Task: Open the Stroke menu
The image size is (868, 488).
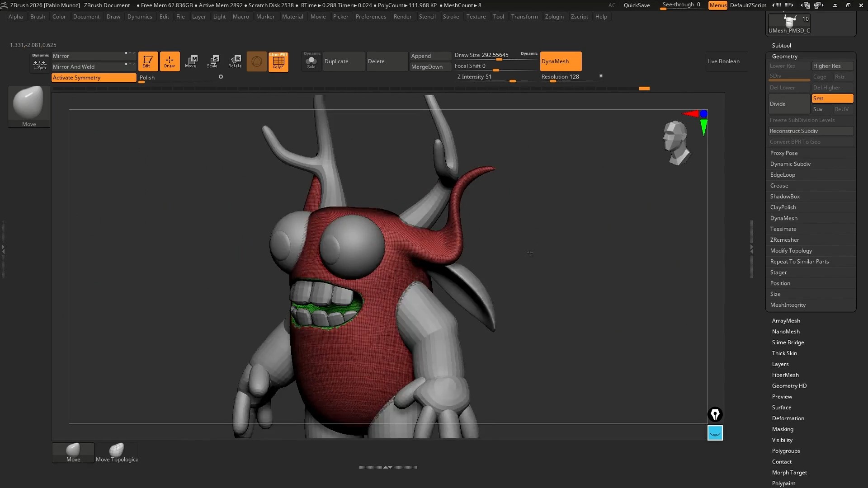Action: click(x=450, y=17)
